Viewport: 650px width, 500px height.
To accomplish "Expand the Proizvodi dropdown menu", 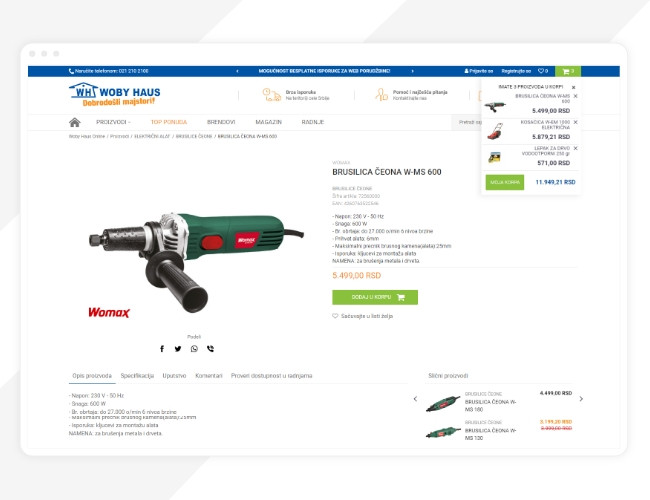I will 113,122.
